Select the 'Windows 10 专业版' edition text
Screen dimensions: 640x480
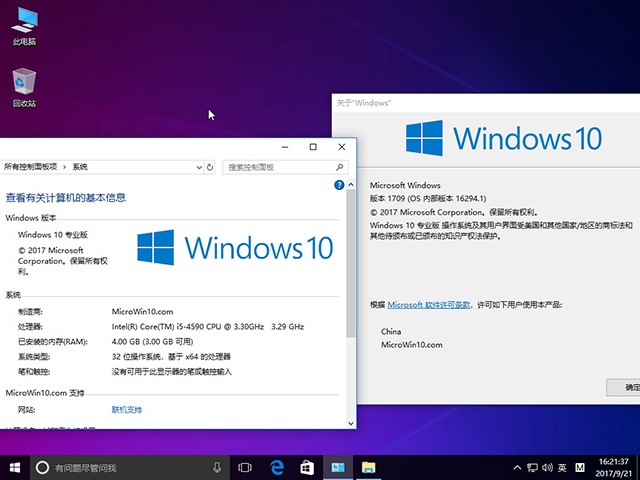(53, 235)
